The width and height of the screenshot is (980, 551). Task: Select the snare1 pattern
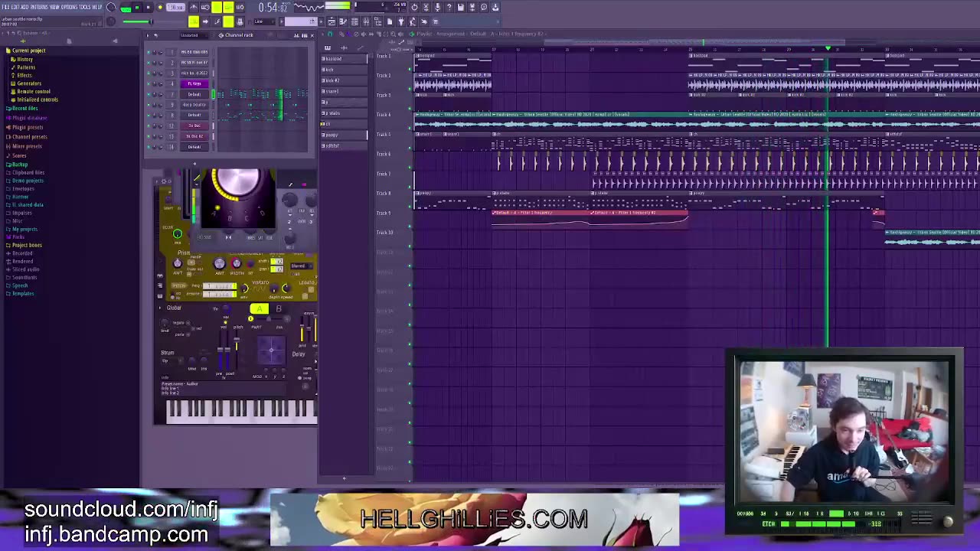click(344, 91)
